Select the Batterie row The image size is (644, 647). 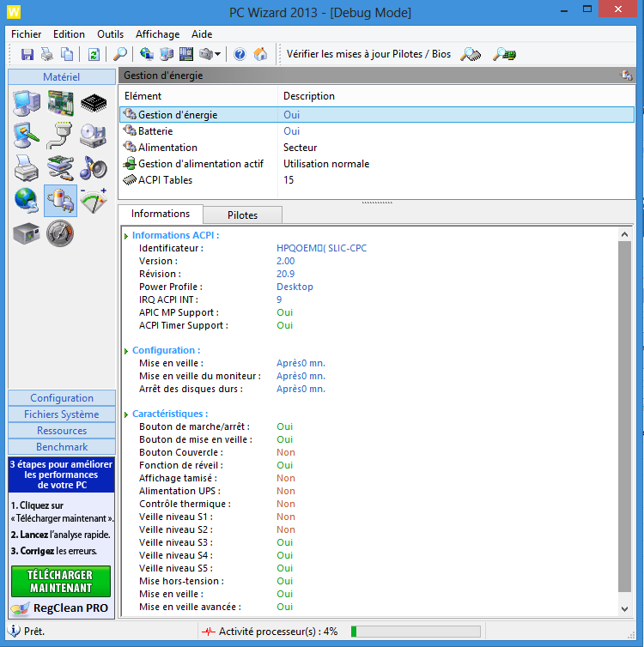pos(377,131)
